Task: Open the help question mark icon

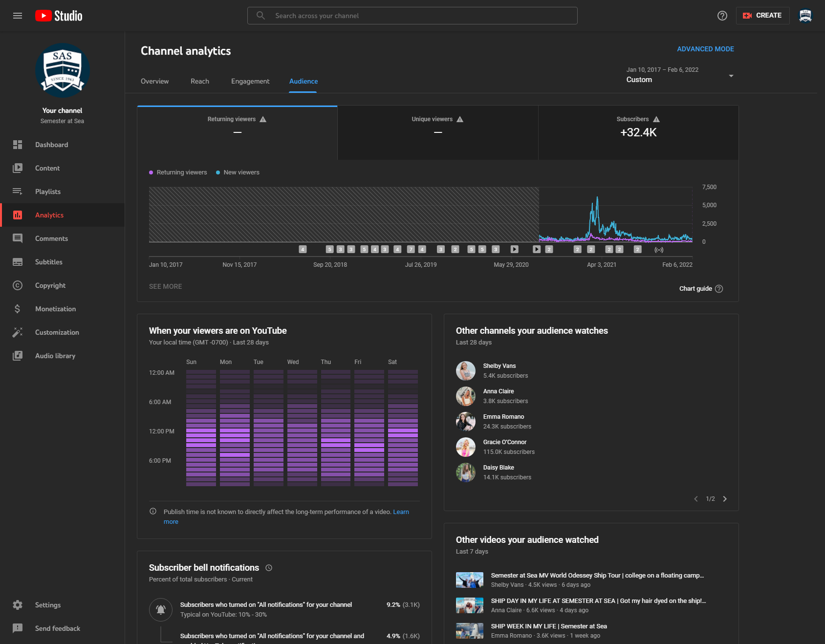Action: point(722,16)
